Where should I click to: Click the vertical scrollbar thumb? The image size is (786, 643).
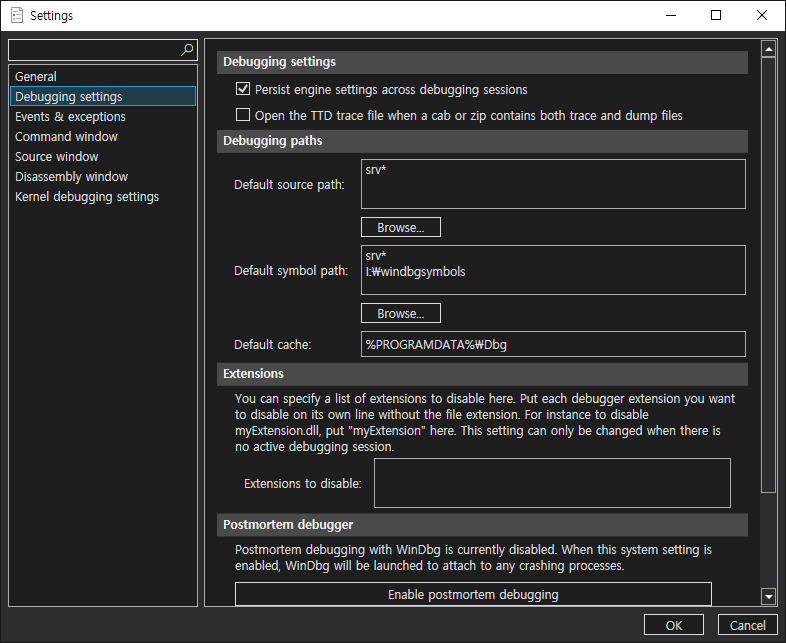pyautogui.click(x=768, y=275)
